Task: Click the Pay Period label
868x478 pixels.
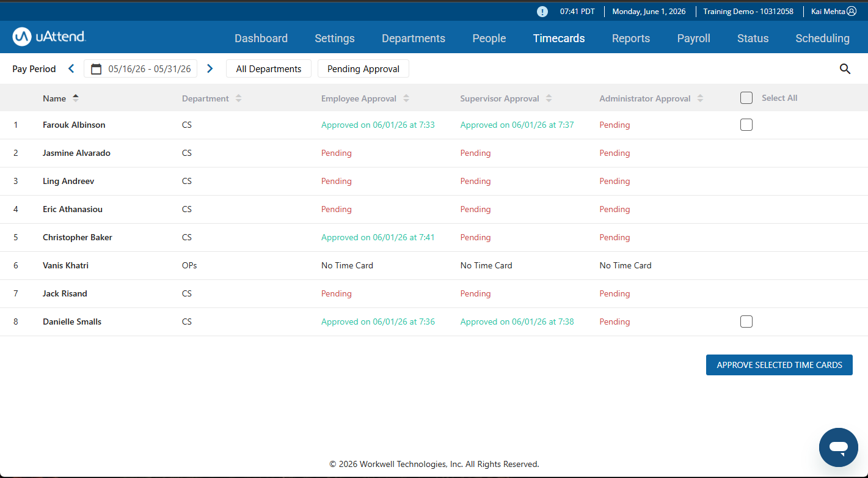Action: pos(34,69)
